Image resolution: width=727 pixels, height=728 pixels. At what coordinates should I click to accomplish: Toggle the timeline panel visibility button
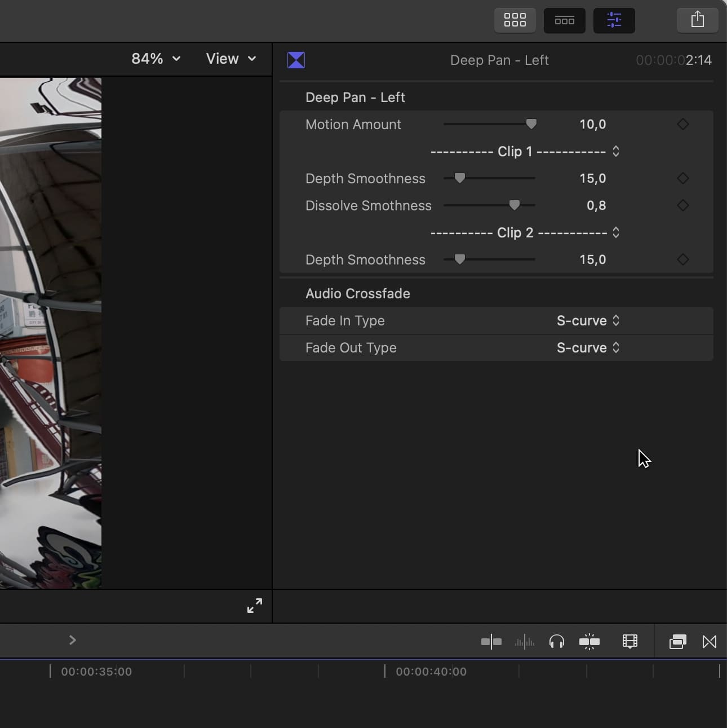point(564,21)
